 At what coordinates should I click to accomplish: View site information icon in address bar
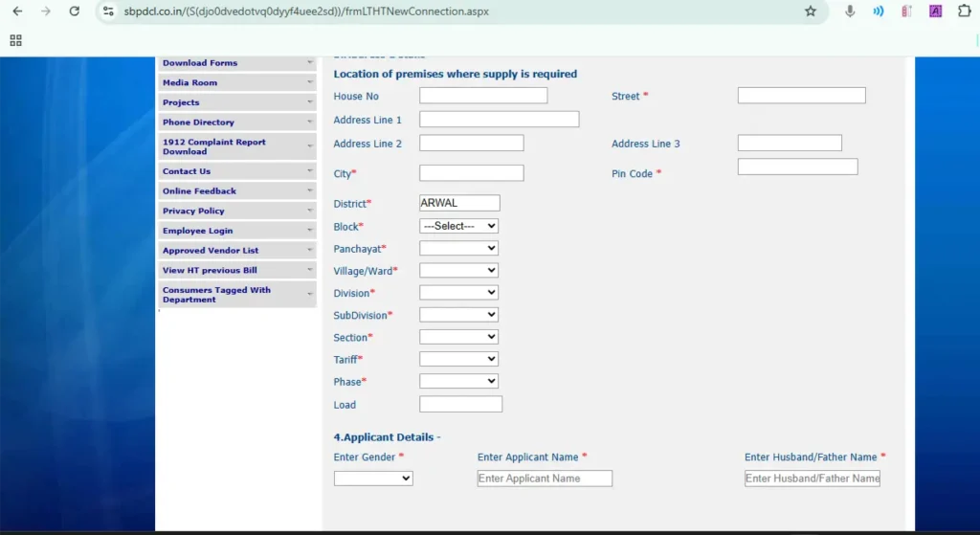click(108, 11)
